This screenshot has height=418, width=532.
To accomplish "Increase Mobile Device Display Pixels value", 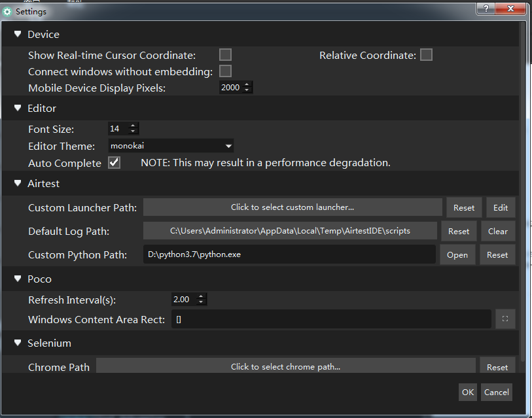I will coord(247,84).
